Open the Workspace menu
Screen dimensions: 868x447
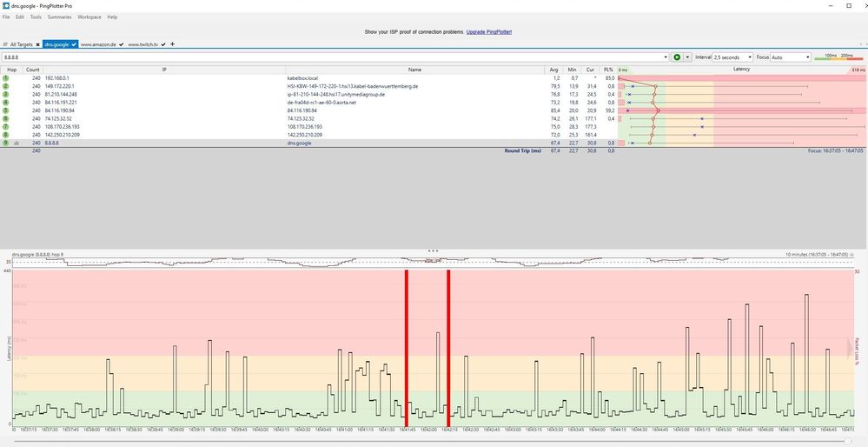pyautogui.click(x=89, y=17)
